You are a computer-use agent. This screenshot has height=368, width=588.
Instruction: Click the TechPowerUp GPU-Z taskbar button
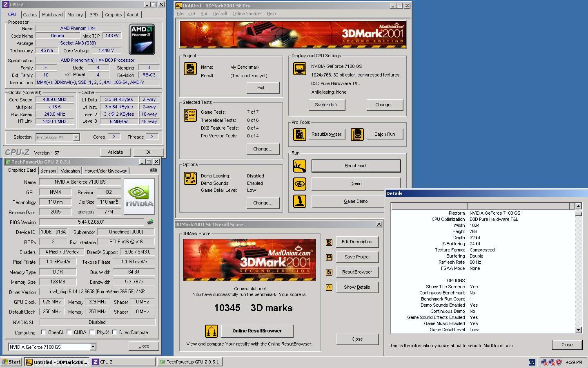click(x=190, y=362)
